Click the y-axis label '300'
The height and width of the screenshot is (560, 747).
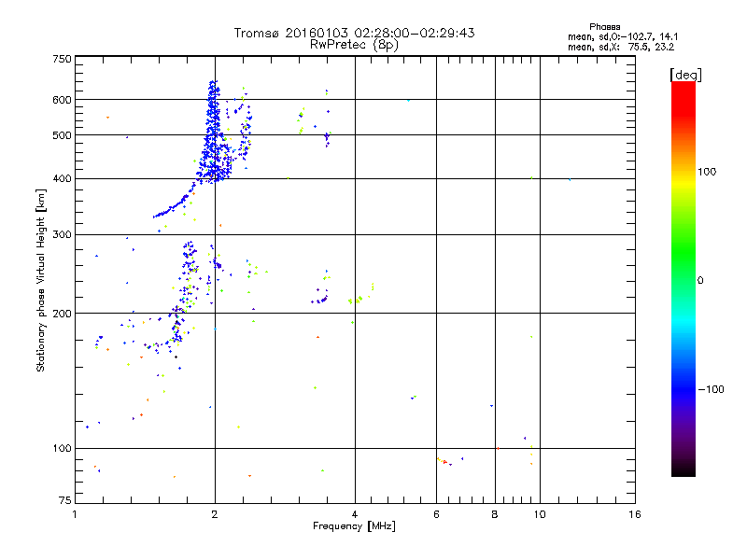tap(62, 235)
